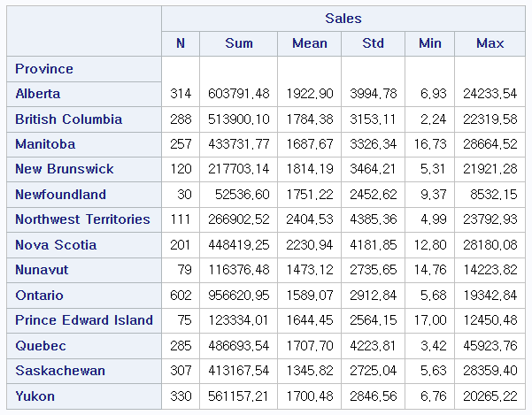This screenshot has height=415, width=532.
Task: Select Ontario's N value 602
Action: (x=181, y=296)
